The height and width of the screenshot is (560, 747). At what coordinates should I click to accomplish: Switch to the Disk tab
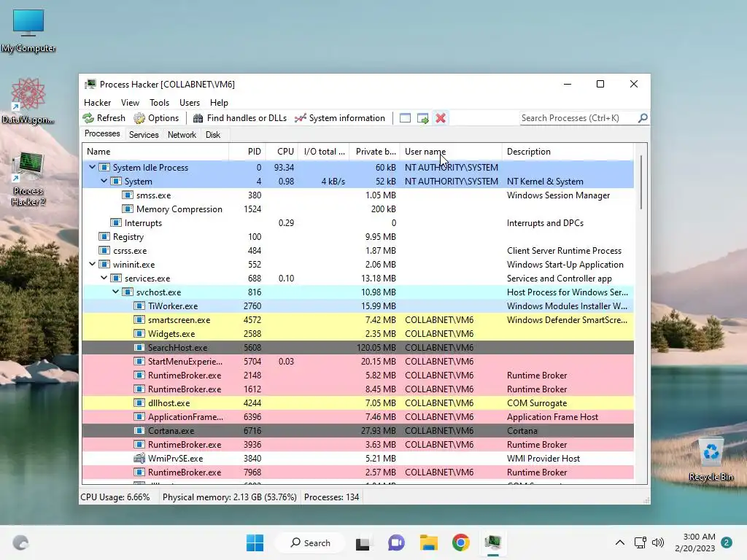coord(213,135)
